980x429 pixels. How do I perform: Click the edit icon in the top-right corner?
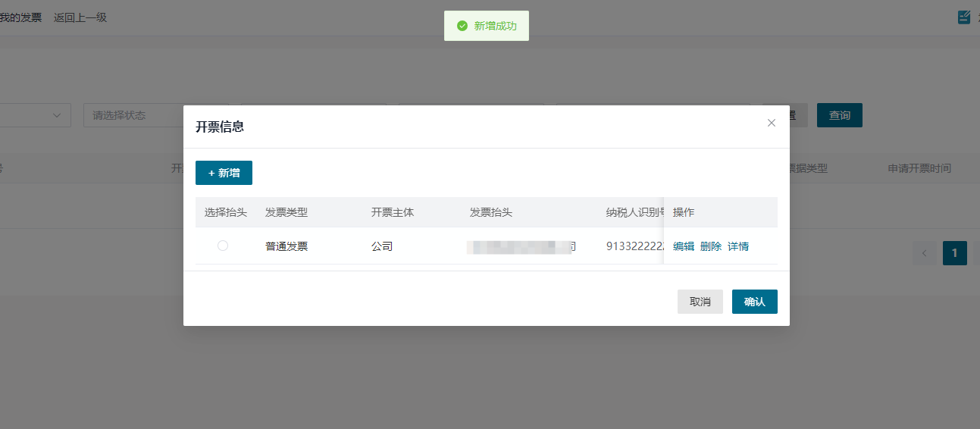(x=964, y=17)
